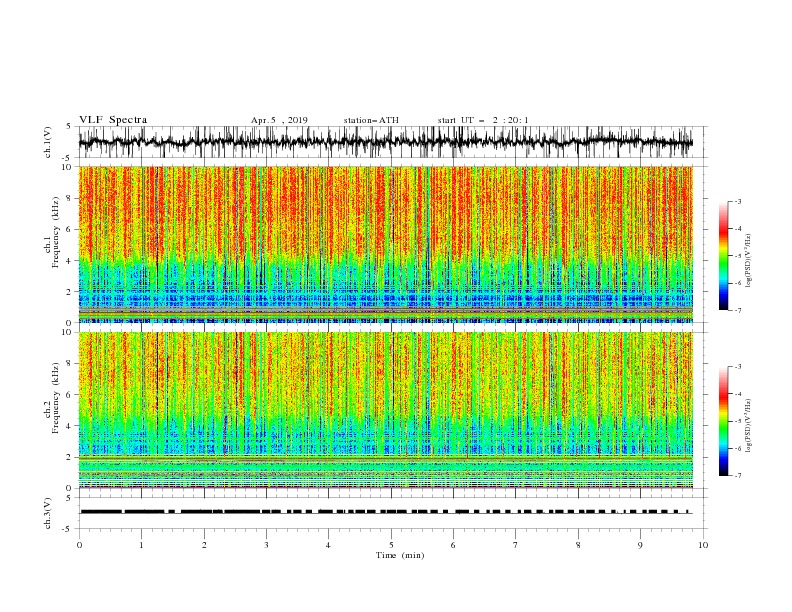Click the "4" tick on ch.1 frequency axis
This screenshot has width=792, height=612.
[x=70, y=261]
